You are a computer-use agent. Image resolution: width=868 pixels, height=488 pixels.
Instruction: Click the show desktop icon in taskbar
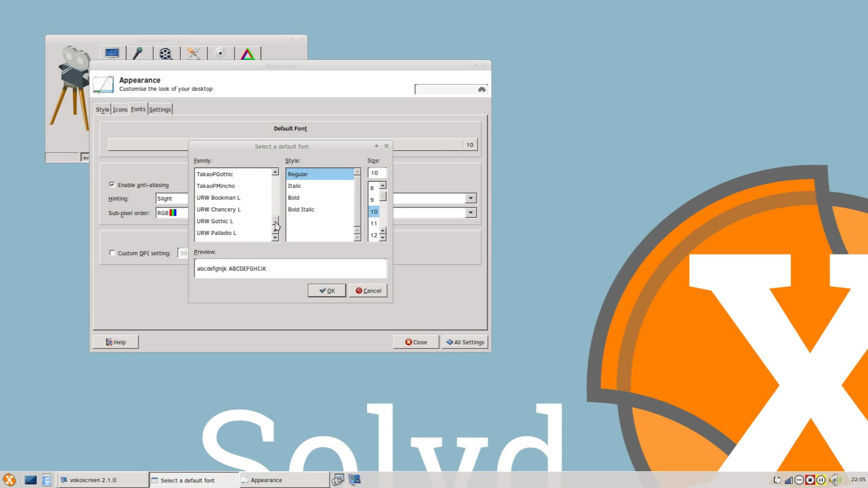(31, 480)
